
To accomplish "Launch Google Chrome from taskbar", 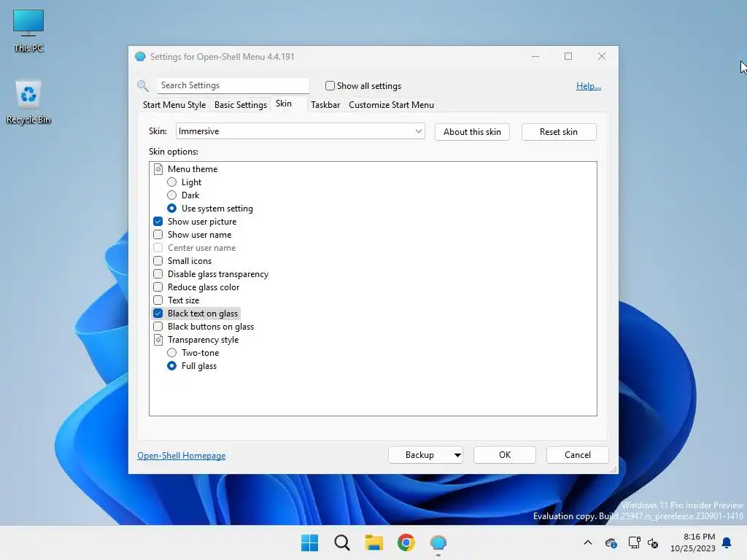I will click(406, 542).
